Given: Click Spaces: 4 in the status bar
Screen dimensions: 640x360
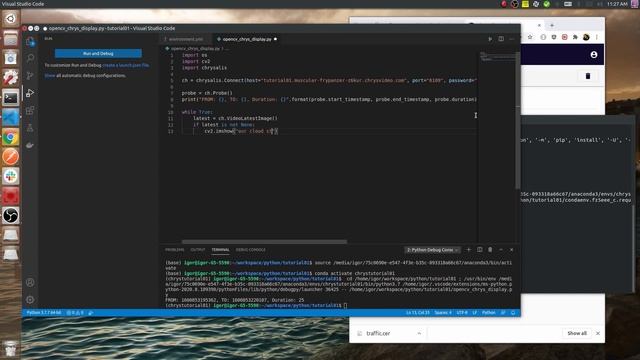Looking at the screenshot, I should pos(443,313).
